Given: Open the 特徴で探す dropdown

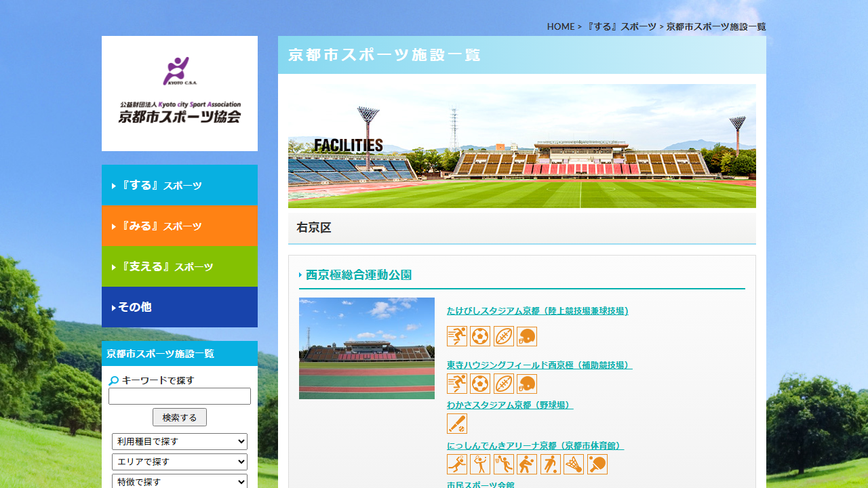Looking at the screenshot, I should (x=180, y=481).
